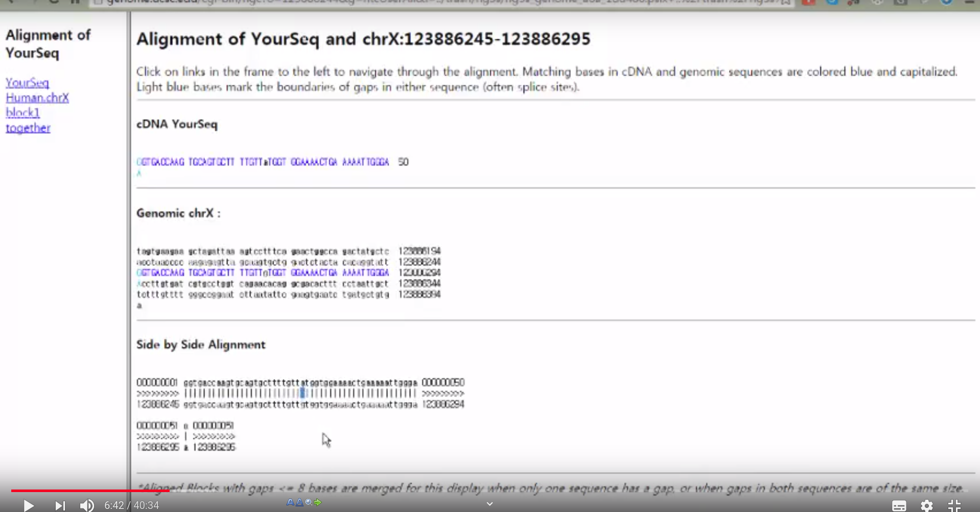Open video settings gear icon
The image size is (980, 512).
click(927, 505)
